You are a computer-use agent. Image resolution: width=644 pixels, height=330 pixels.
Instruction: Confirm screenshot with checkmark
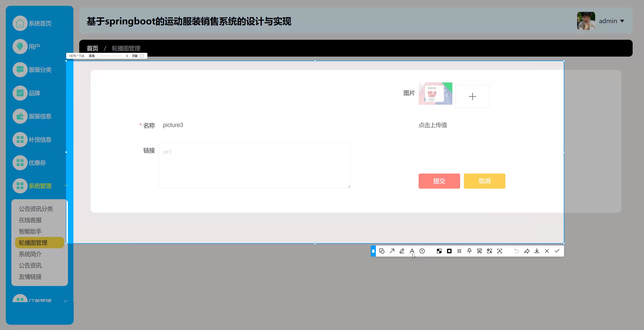tap(557, 251)
